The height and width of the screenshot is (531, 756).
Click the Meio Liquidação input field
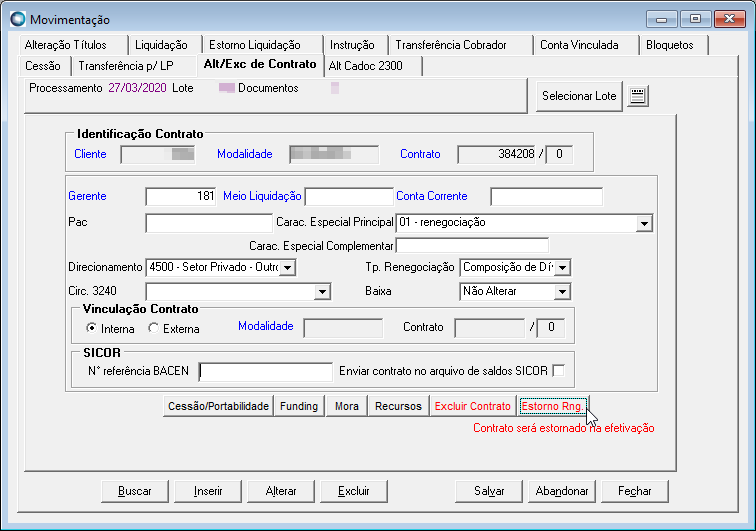[349, 196]
